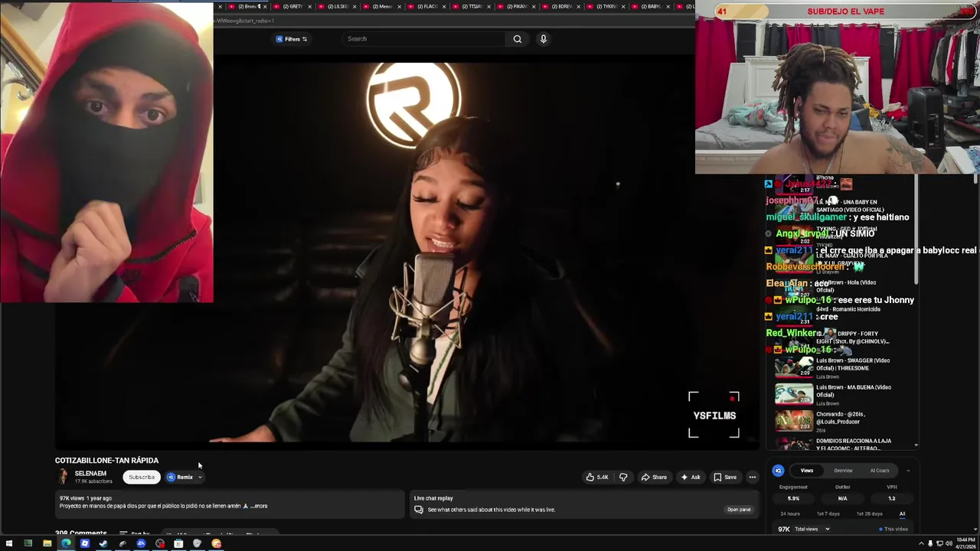Viewport: 980px width, 551px height.
Task: Open Luis Brown - MA BUENA video thumbnail
Action: point(794,395)
